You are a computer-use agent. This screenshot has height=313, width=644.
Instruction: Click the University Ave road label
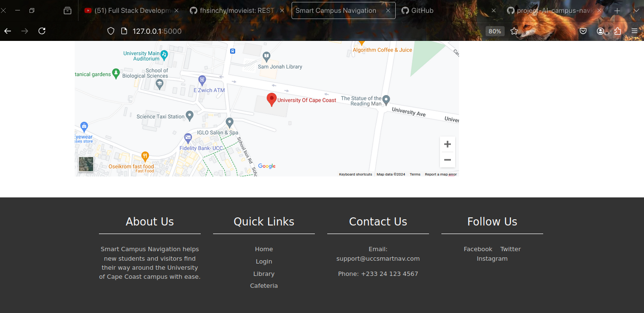[409, 112]
